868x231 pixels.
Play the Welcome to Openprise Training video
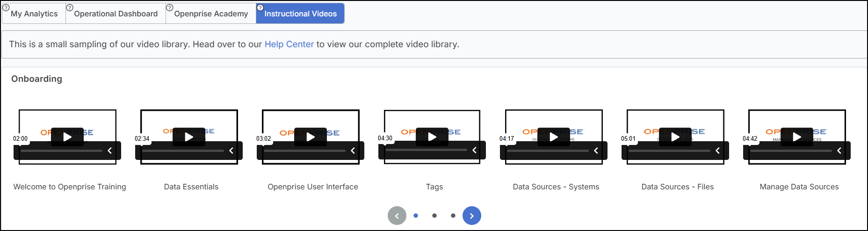(x=67, y=137)
